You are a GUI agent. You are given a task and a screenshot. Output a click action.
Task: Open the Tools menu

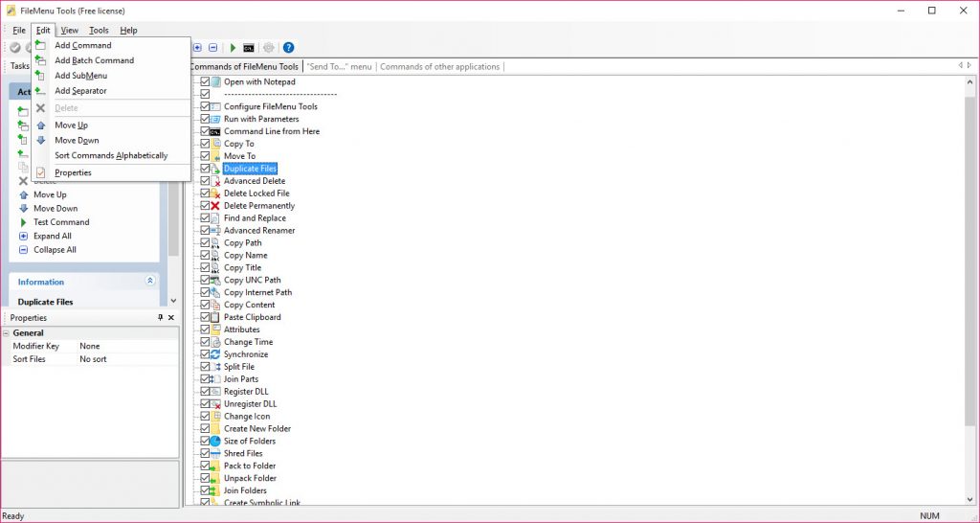pyautogui.click(x=99, y=30)
